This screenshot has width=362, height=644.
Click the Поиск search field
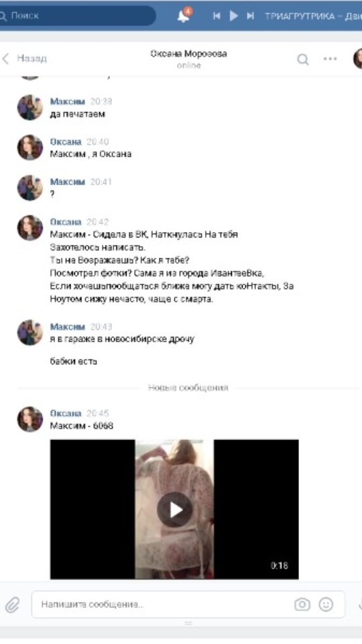(77, 16)
